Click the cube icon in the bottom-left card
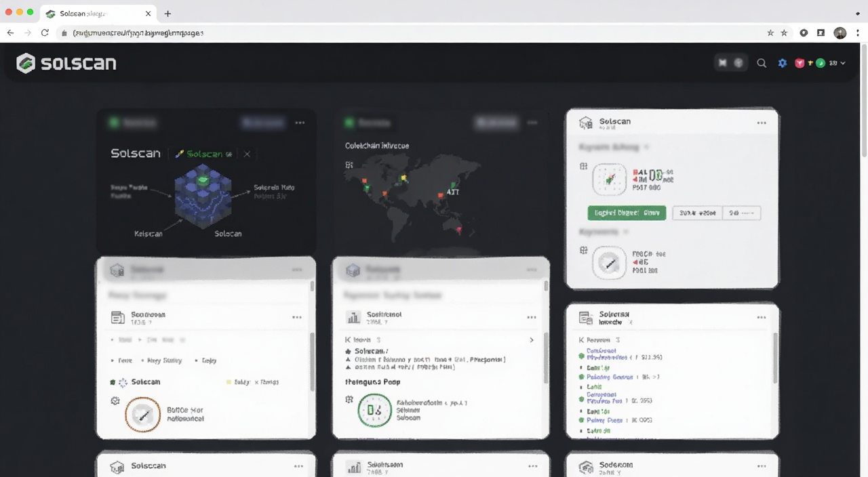 (117, 466)
